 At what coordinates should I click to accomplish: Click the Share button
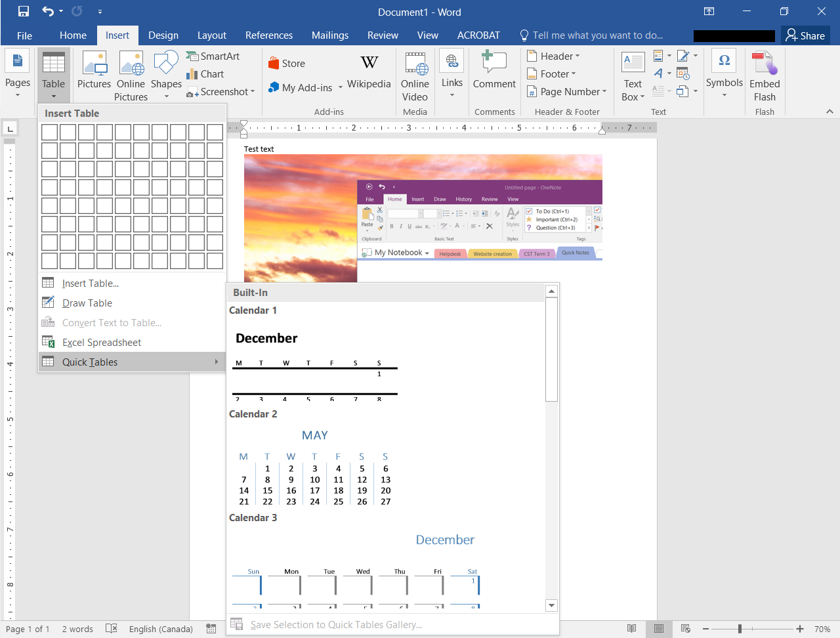(805, 35)
